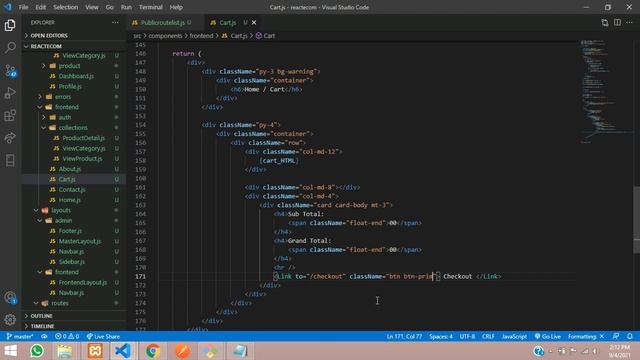Open the Accounts icon in activity bar
The height and width of the screenshot is (360, 640).
coord(10,298)
